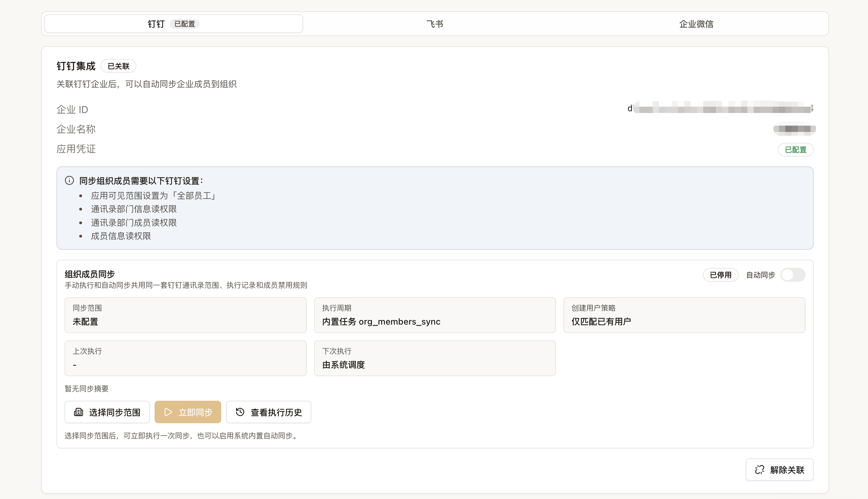Enable the 自动同步 switch

793,275
